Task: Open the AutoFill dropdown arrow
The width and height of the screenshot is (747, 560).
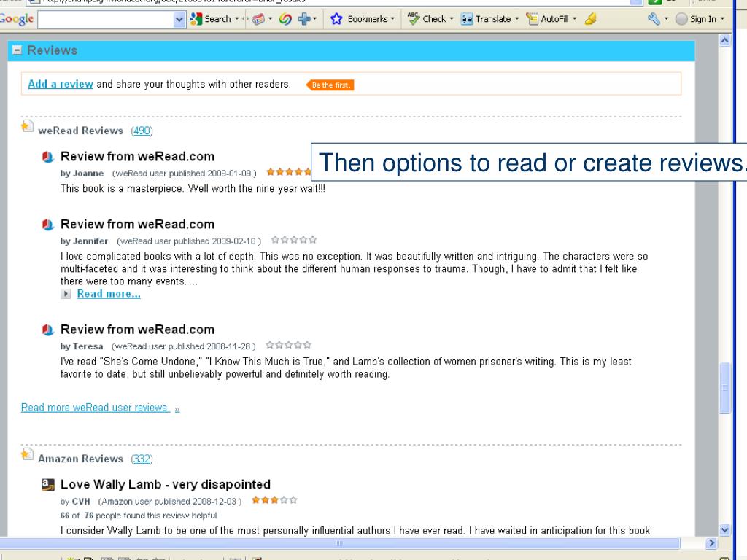Action: [x=574, y=19]
